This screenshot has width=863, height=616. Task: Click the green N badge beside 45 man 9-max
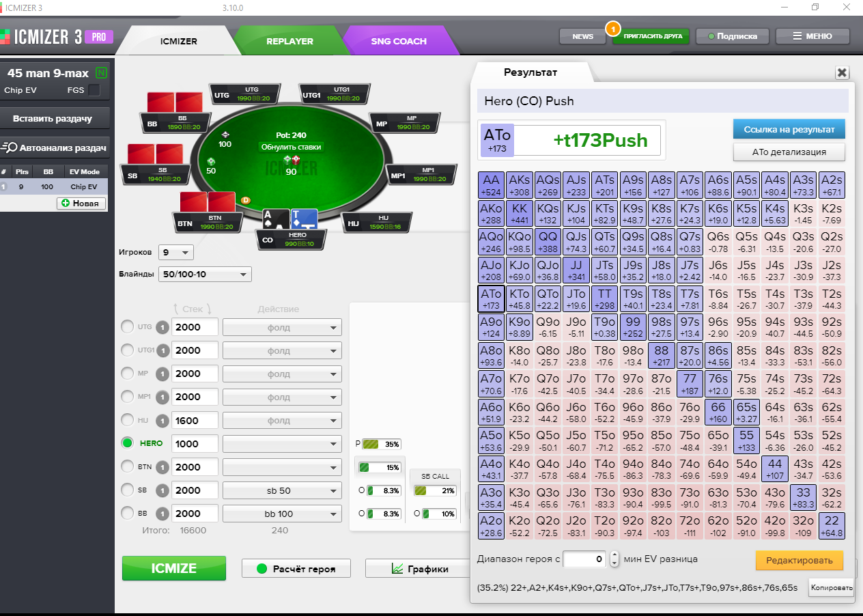102,72
